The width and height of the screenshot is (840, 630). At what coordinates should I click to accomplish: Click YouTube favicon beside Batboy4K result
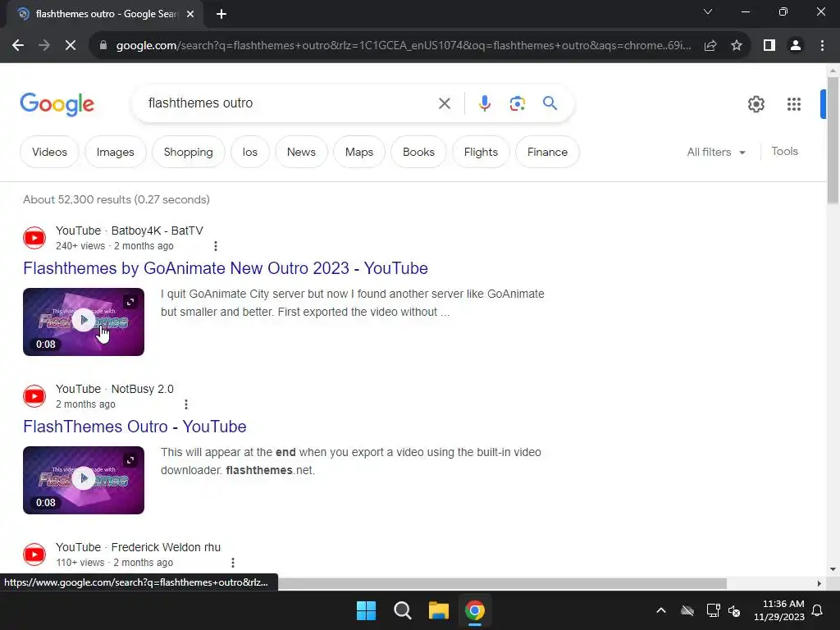34,238
